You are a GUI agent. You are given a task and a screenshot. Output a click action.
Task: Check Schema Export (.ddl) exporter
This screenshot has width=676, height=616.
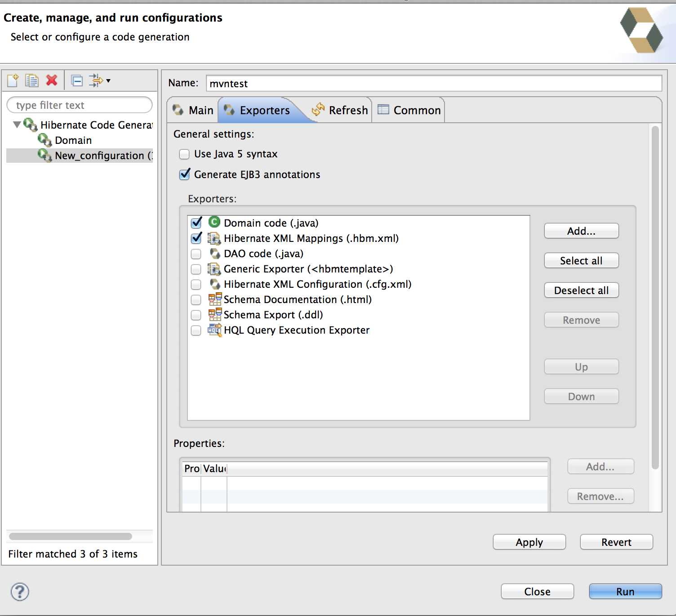pyautogui.click(x=196, y=315)
